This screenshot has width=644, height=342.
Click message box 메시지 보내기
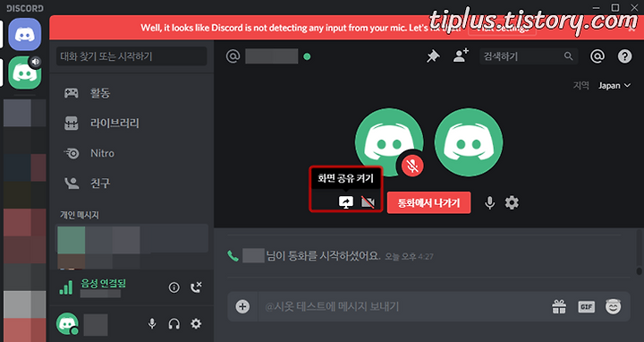pyautogui.click(x=402, y=306)
